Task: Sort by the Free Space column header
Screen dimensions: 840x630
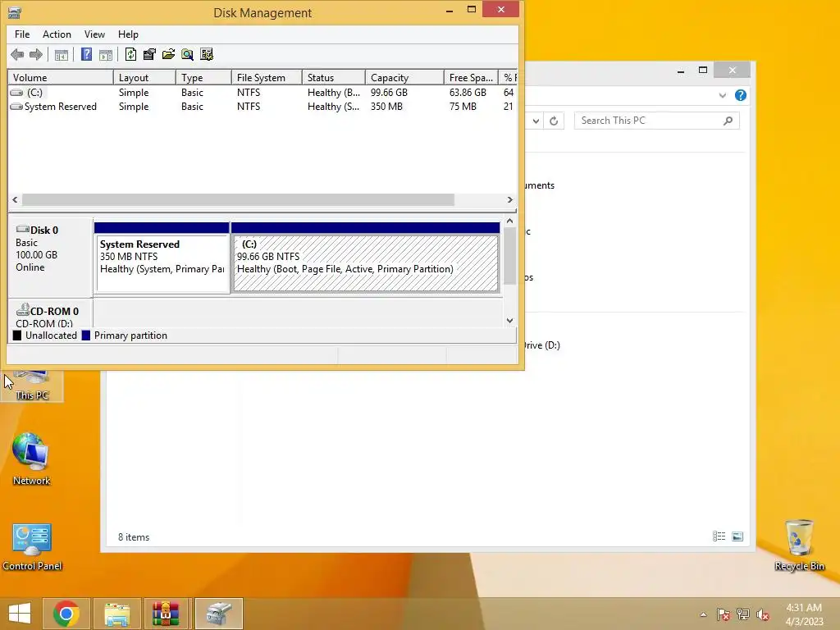Action: [471, 78]
